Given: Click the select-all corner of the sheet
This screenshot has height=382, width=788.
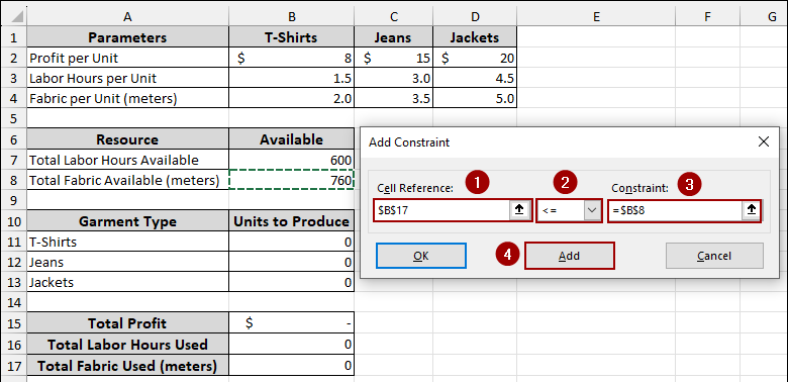Looking at the screenshot, I should point(14,17).
